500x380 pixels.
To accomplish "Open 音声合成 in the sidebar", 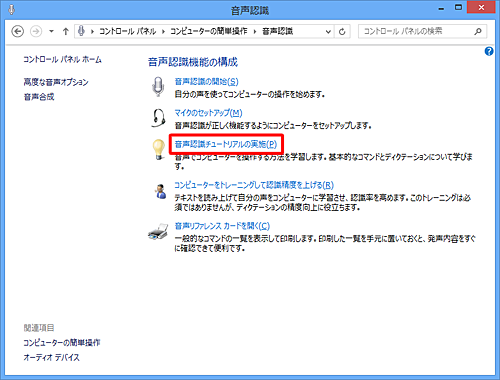I will 39,97.
